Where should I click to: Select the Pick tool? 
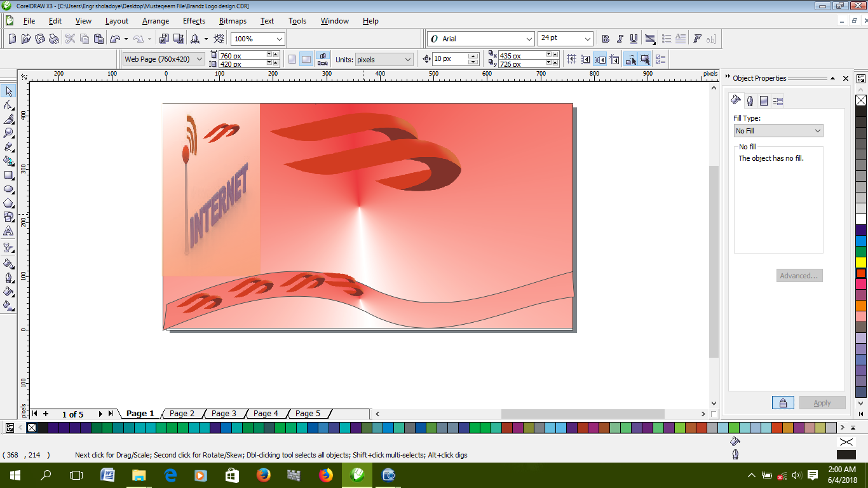(x=8, y=91)
